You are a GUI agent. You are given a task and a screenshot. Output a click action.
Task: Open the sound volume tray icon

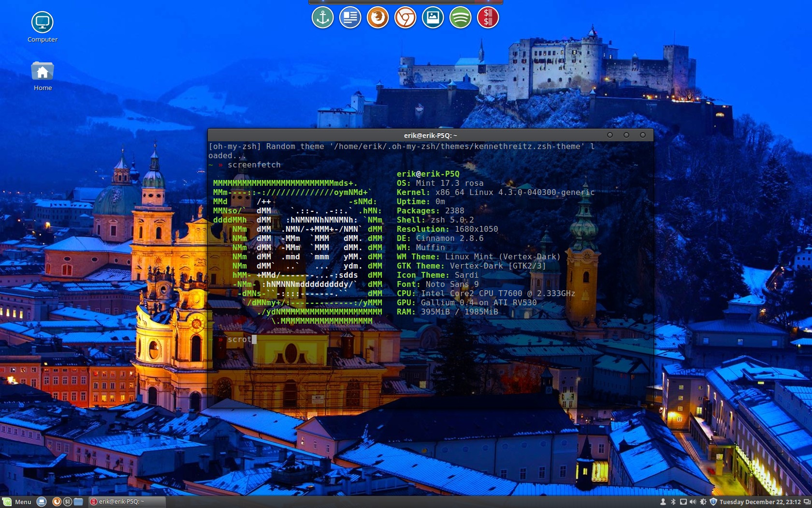tap(693, 502)
